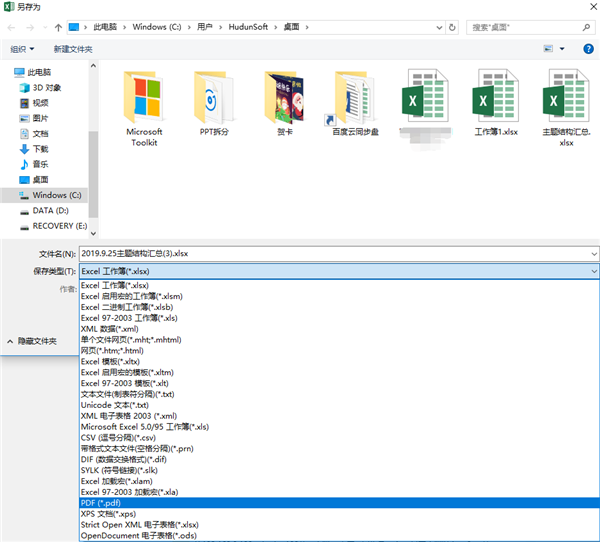Click Windows (C:) in the address path
The height and width of the screenshot is (542, 600).
pos(157,27)
